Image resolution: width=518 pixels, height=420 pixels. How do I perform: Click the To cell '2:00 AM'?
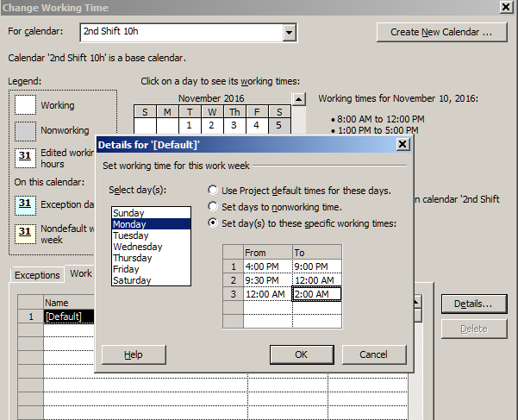(317, 294)
